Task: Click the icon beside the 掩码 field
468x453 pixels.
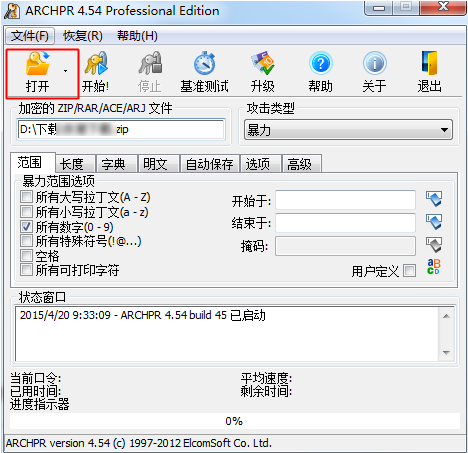Action: coord(434,245)
